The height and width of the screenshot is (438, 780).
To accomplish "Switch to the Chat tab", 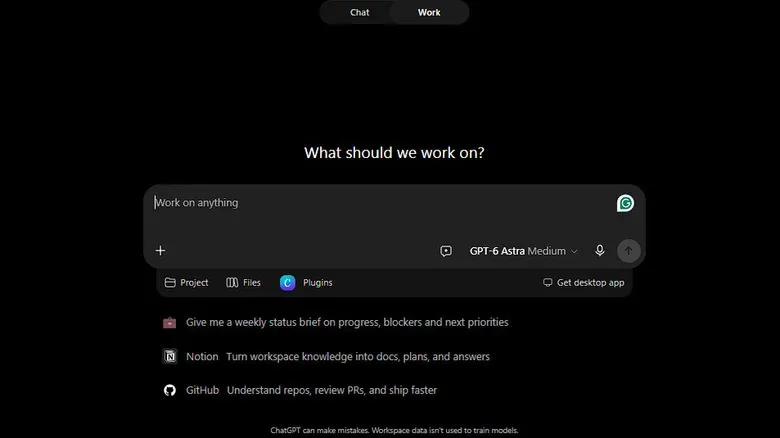I will (x=359, y=12).
